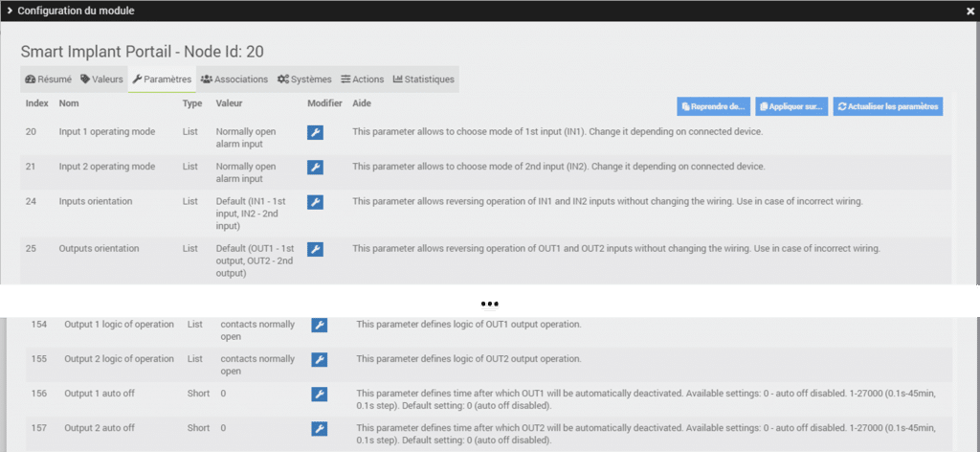The height and width of the screenshot is (452, 980).
Task: Show the Statistiques tab
Action: 424,79
